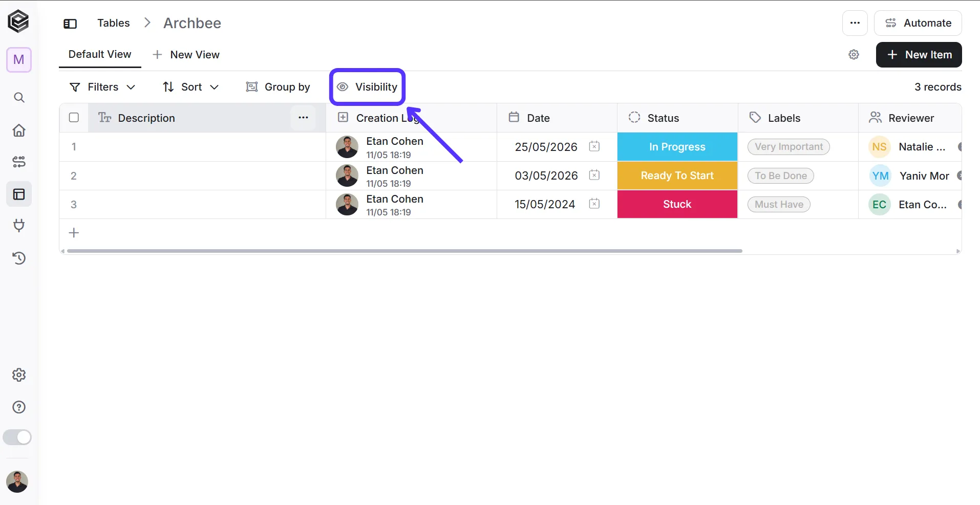Open the automations icon in the sidebar
The height and width of the screenshot is (505, 980).
(19, 162)
